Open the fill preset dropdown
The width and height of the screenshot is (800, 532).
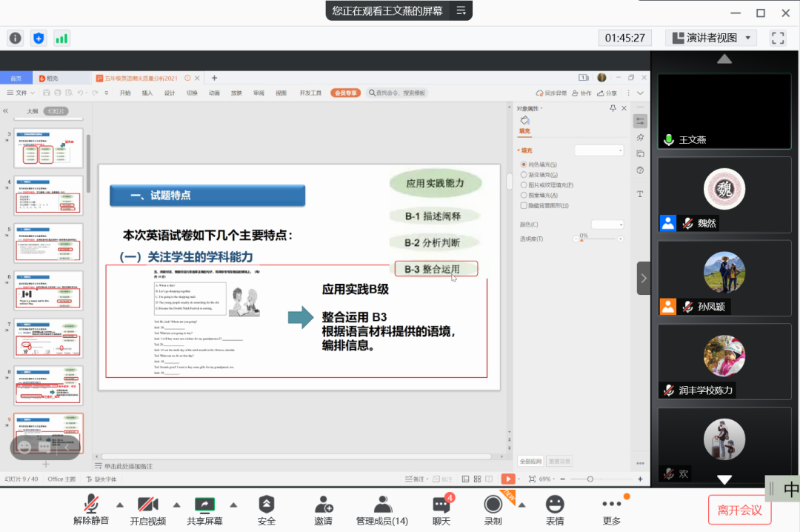[599, 150]
